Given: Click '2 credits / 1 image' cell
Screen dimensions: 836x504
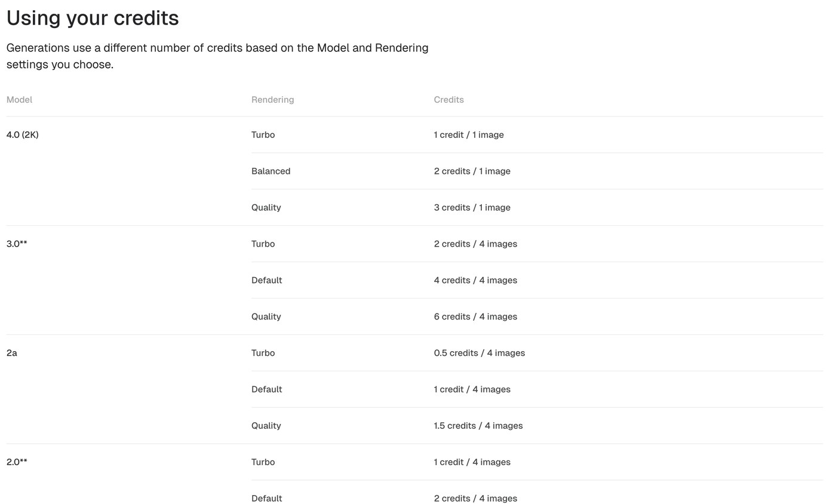Looking at the screenshot, I should 472,171.
